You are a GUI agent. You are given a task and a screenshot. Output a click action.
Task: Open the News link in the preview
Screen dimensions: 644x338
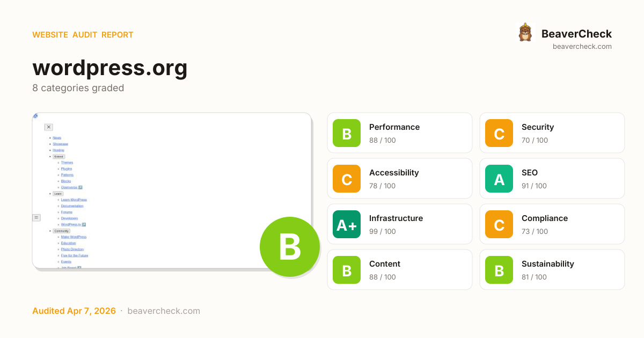point(57,138)
